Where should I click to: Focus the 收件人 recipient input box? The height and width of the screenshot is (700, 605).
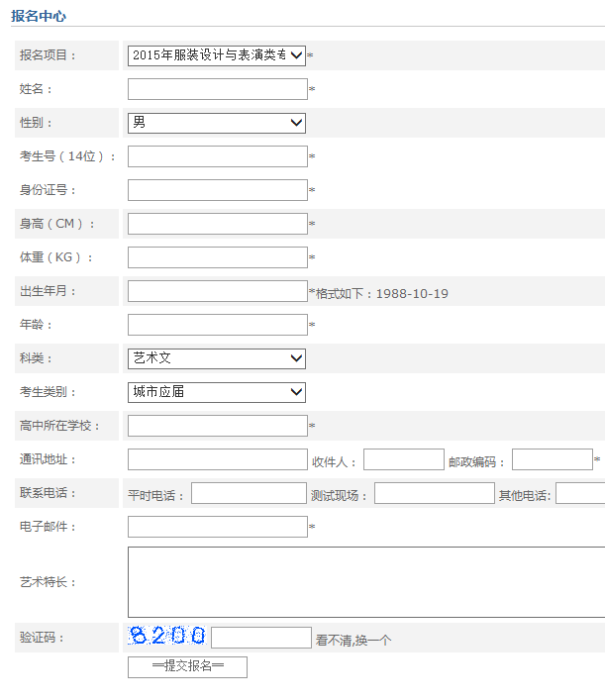click(x=403, y=459)
